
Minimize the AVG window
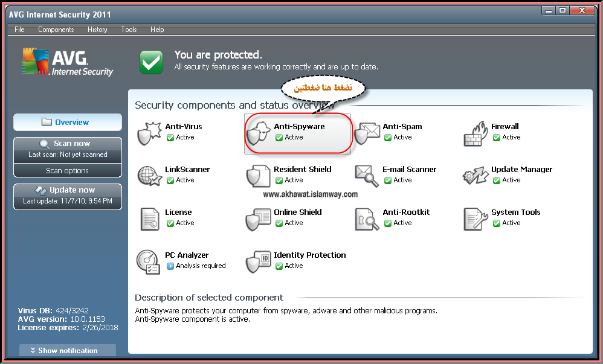point(549,11)
